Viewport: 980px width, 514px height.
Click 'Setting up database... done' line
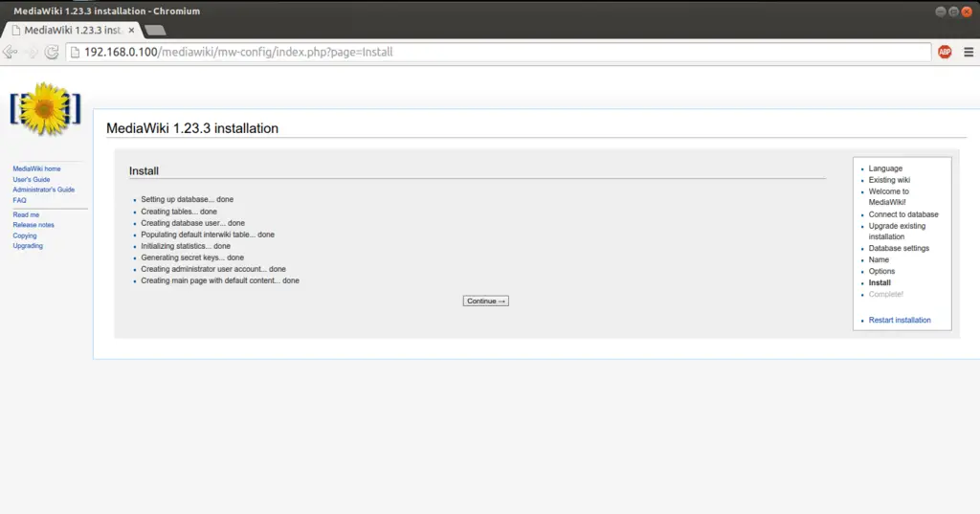pyautogui.click(x=187, y=199)
